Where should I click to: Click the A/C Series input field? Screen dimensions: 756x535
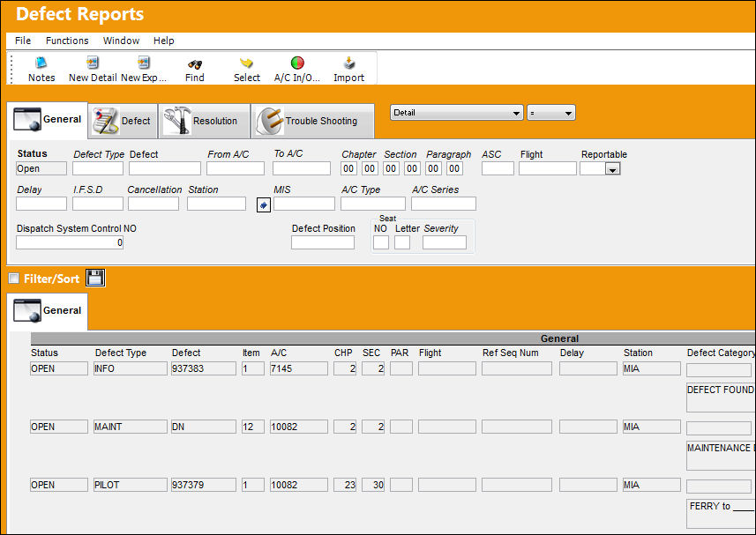pyautogui.click(x=443, y=204)
